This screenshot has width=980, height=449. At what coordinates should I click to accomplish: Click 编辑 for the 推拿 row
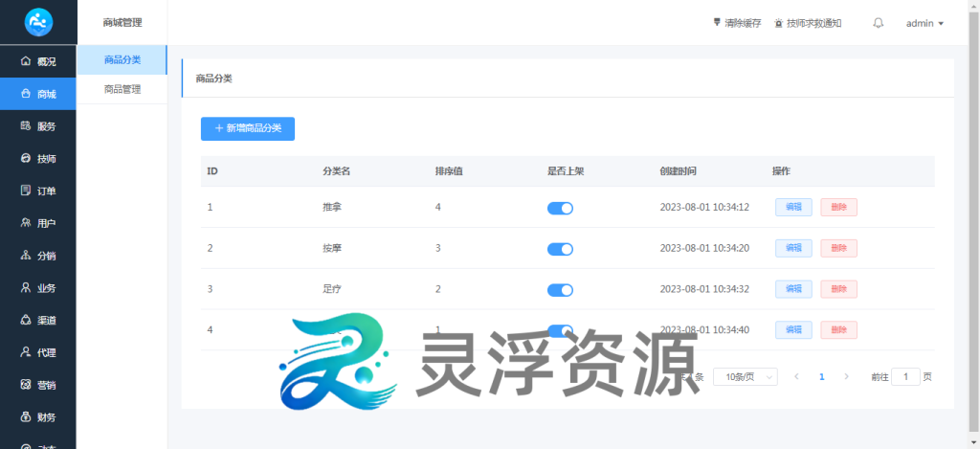click(x=793, y=207)
